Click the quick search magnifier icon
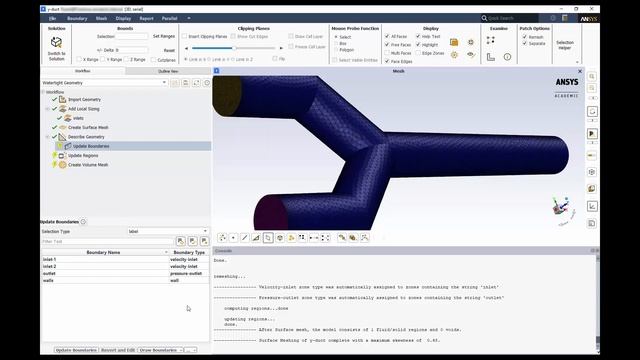 click(x=484, y=18)
